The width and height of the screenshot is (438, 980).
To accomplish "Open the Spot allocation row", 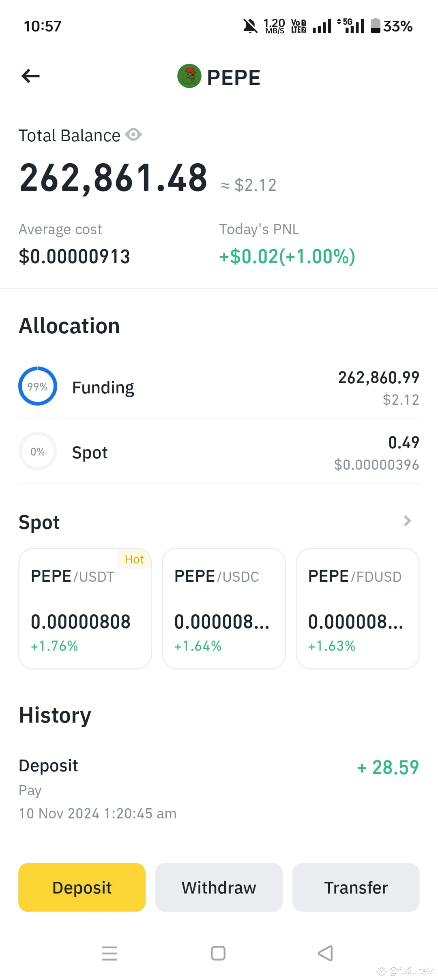I will tap(219, 452).
